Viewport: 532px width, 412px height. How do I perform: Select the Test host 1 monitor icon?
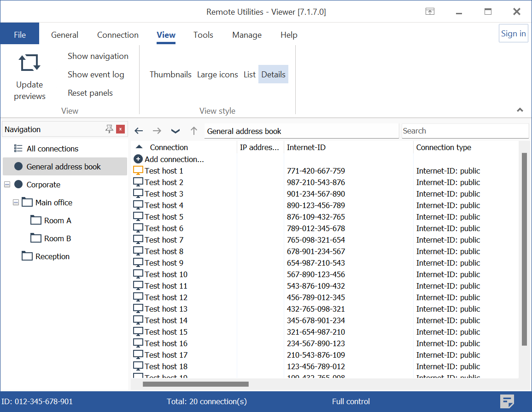point(138,170)
